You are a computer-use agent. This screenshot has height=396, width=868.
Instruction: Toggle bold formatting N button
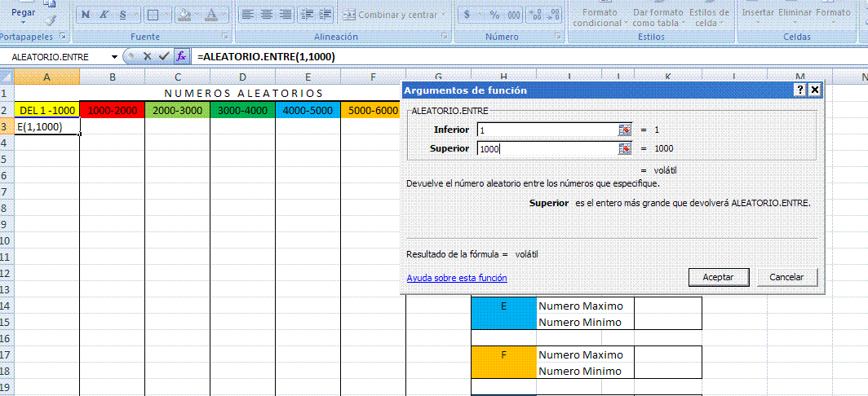(x=87, y=15)
